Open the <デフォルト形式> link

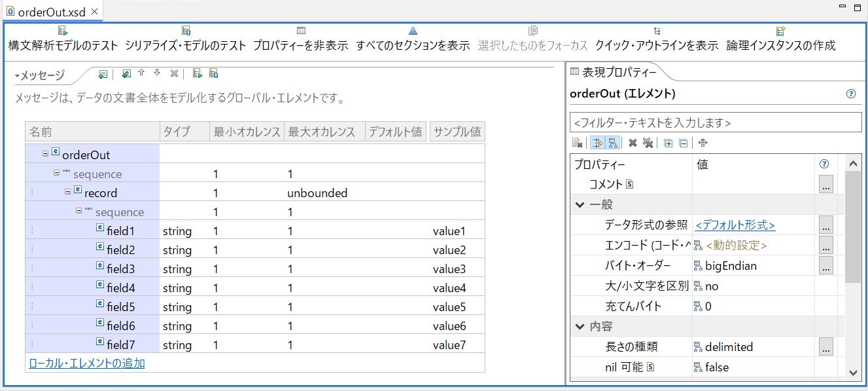click(735, 225)
